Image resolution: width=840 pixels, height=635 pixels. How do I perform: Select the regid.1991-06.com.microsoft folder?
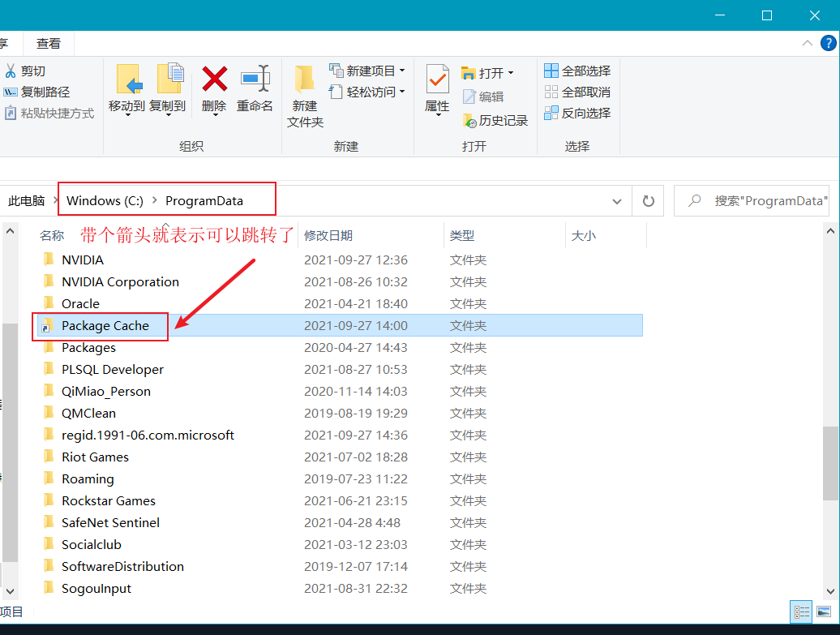[x=148, y=435]
